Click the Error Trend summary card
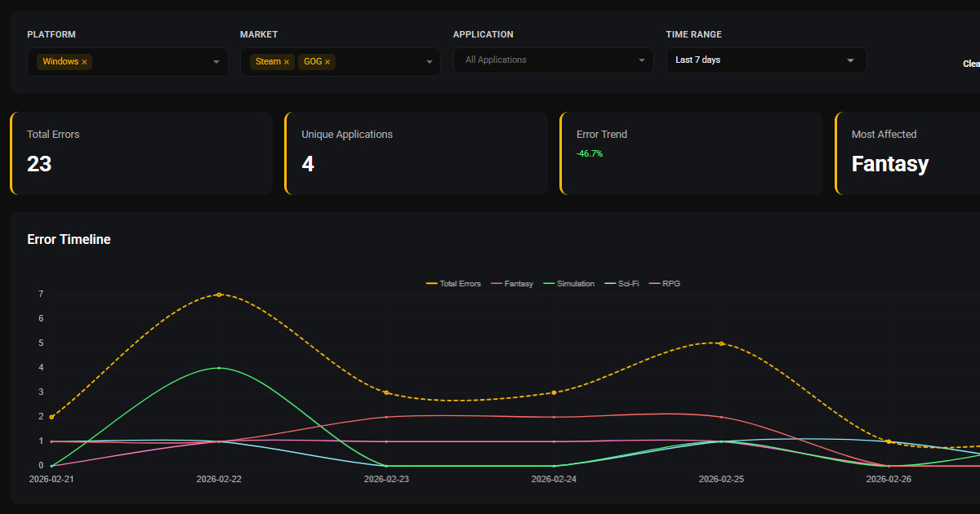Viewport: 980px width, 514px height. [x=691, y=153]
